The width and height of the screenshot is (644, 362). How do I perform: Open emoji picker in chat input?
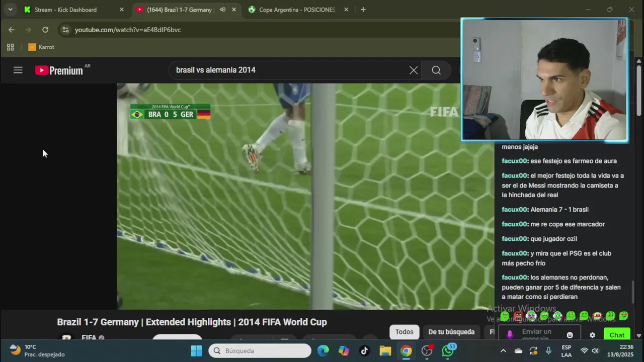(570, 335)
